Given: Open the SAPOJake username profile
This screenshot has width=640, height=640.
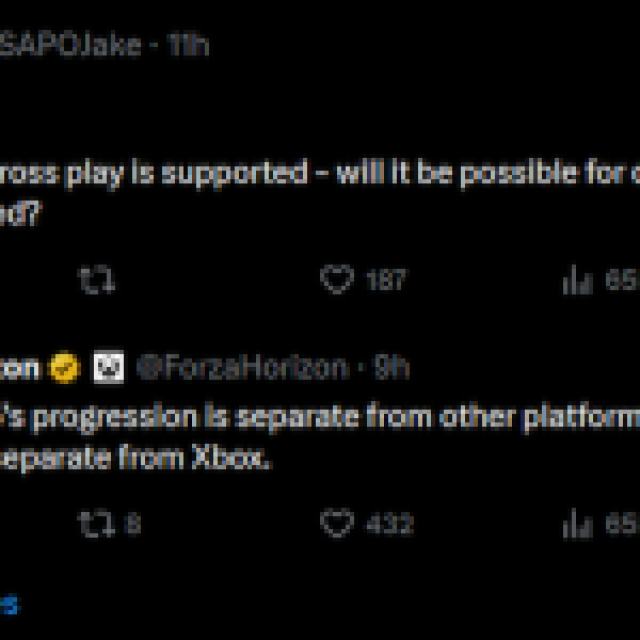Looking at the screenshot, I should tap(70, 45).
